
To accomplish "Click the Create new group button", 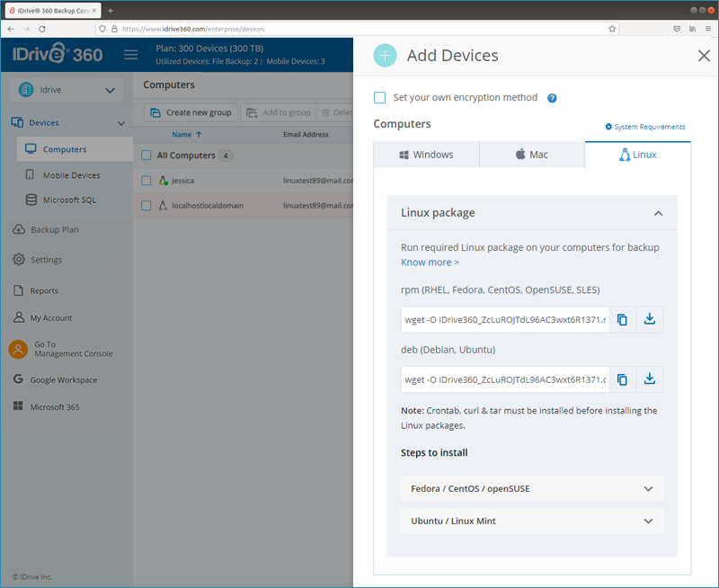I will pos(191,112).
